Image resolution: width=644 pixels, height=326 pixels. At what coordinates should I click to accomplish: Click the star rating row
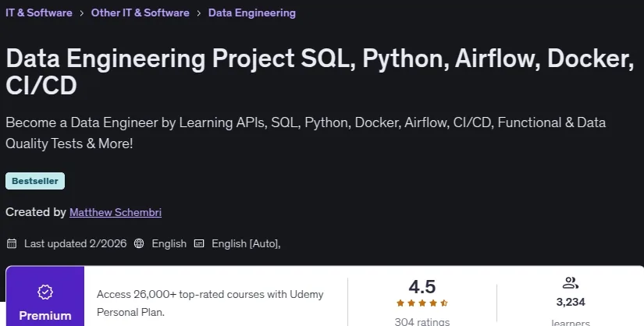point(422,303)
